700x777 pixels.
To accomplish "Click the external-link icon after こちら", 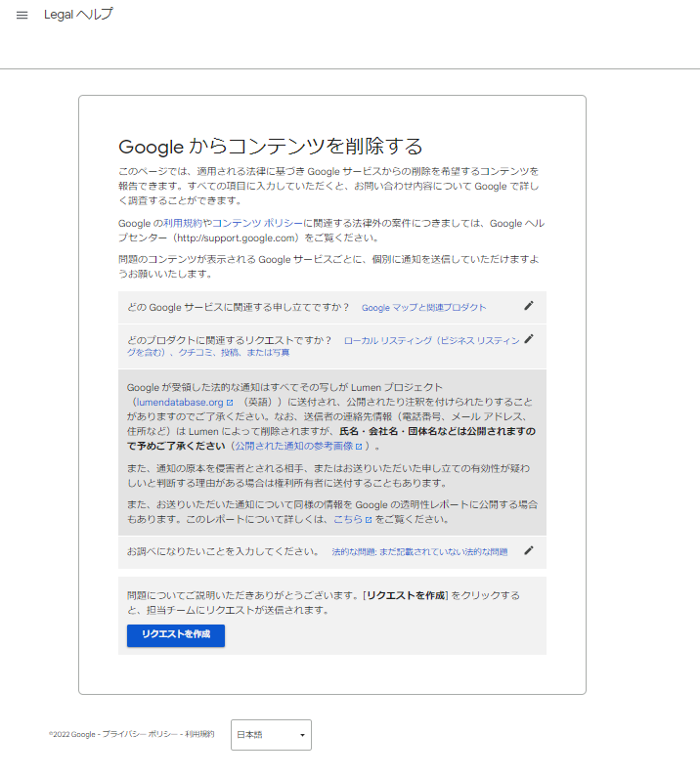I will pos(369,520).
